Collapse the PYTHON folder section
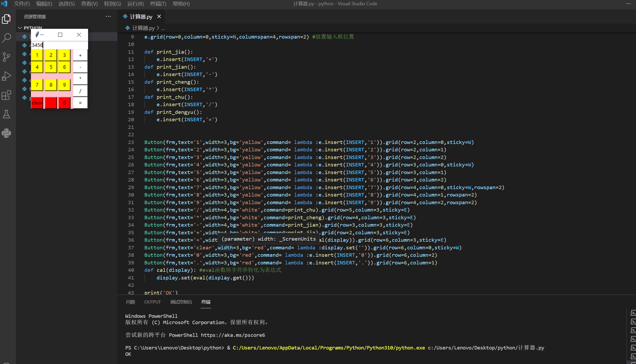The image size is (636, 364). click(20, 28)
